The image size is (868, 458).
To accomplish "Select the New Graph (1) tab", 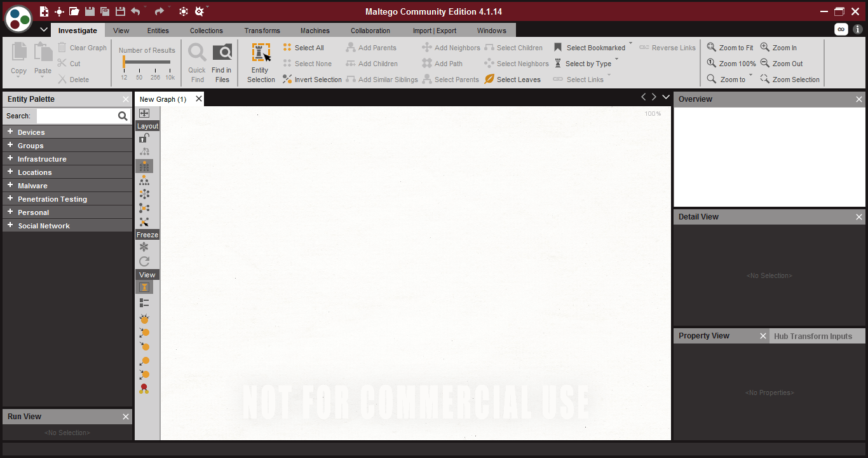I will (x=163, y=99).
